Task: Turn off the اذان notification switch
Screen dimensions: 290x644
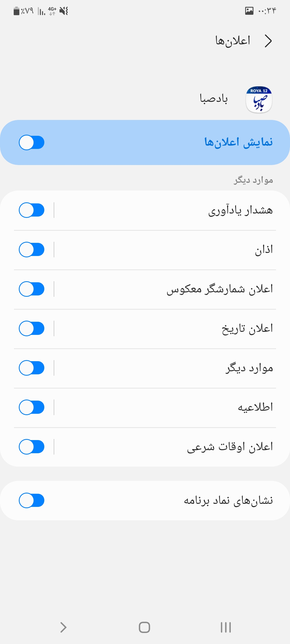Action: 32,250
